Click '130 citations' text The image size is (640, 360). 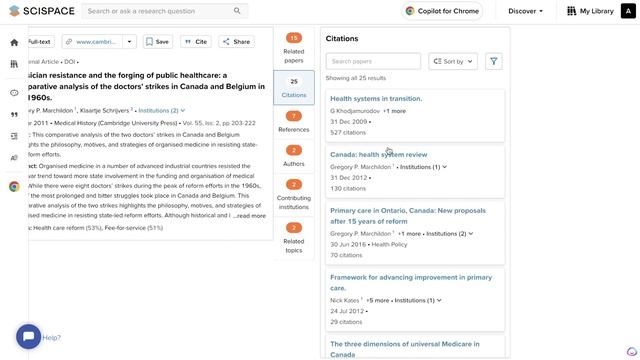348,189
